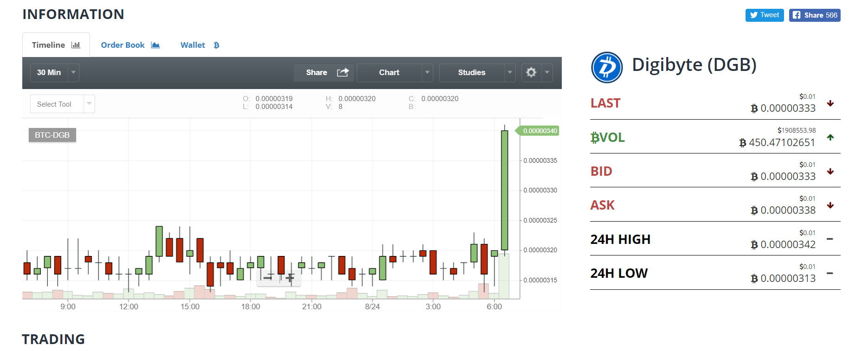868x351 pixels.
Task: Click the BTC-DGB pair label on chart
Action: 52,135
